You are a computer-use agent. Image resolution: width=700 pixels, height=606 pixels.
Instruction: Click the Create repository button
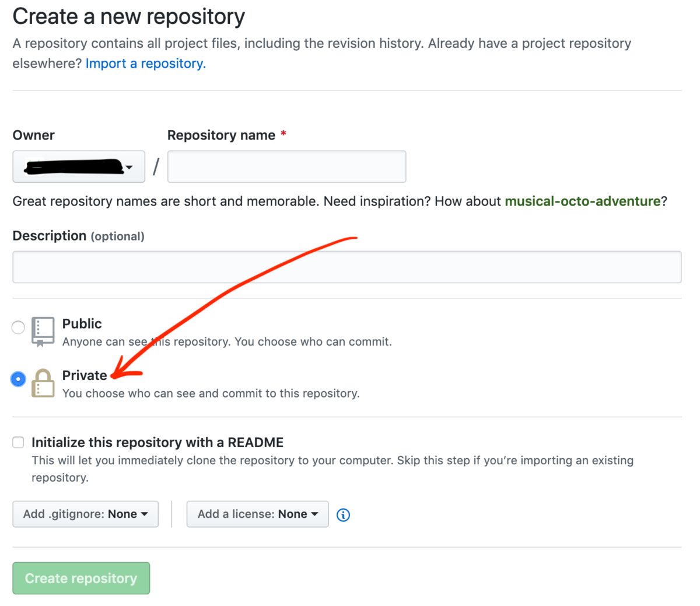tap(81, 578)
